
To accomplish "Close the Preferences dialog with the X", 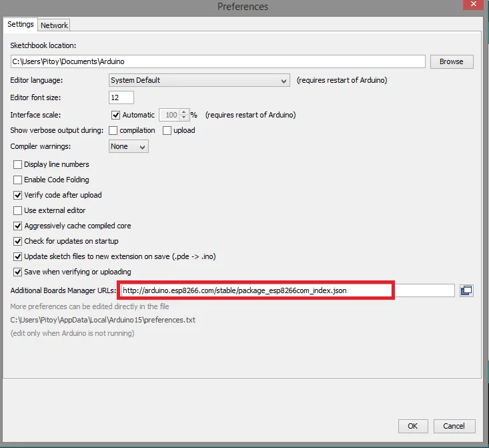I will [473, 5].
